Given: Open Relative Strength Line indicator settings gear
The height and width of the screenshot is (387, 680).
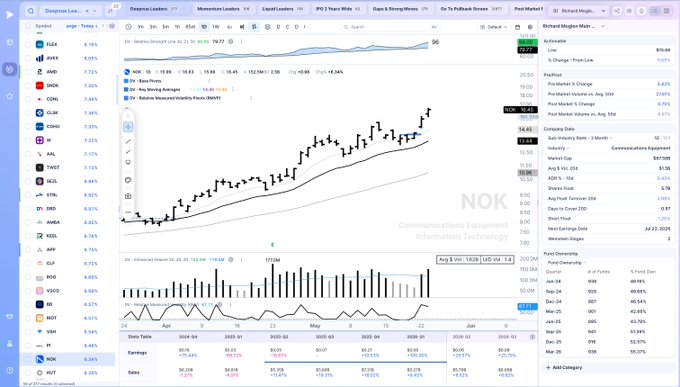Looking at the screenshot, I should point(231,42).
